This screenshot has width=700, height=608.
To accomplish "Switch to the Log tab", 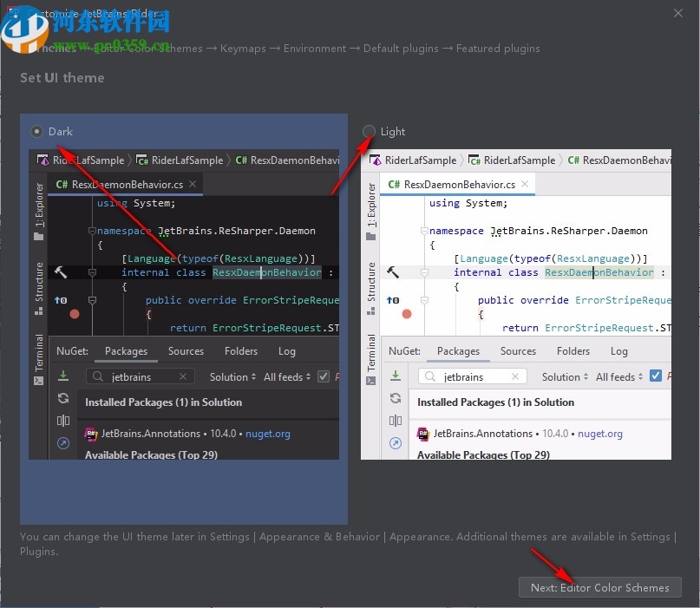I will pos(286,351).
